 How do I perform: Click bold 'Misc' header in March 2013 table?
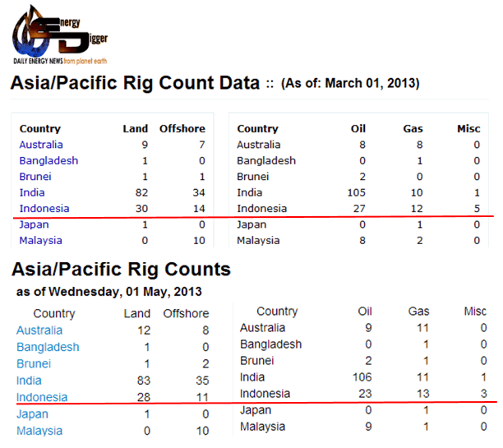(468, 129)
